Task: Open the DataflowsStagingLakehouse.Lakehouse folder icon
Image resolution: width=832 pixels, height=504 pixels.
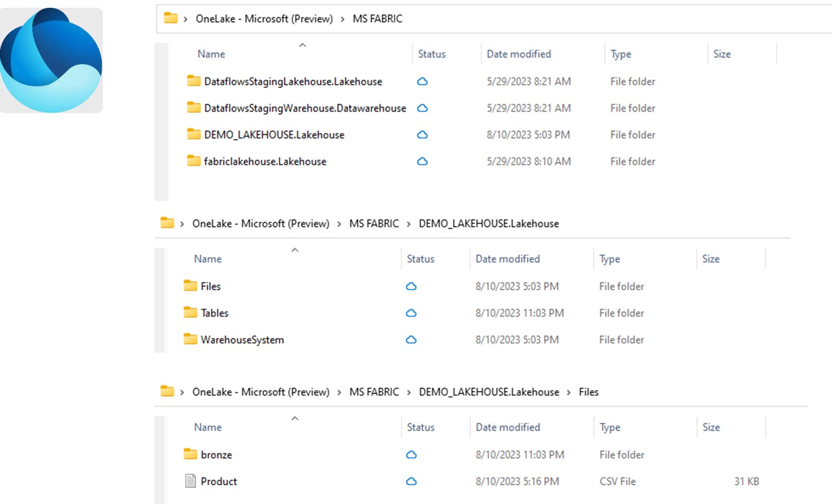Action: pyautogui.click(x=194, y=81)
